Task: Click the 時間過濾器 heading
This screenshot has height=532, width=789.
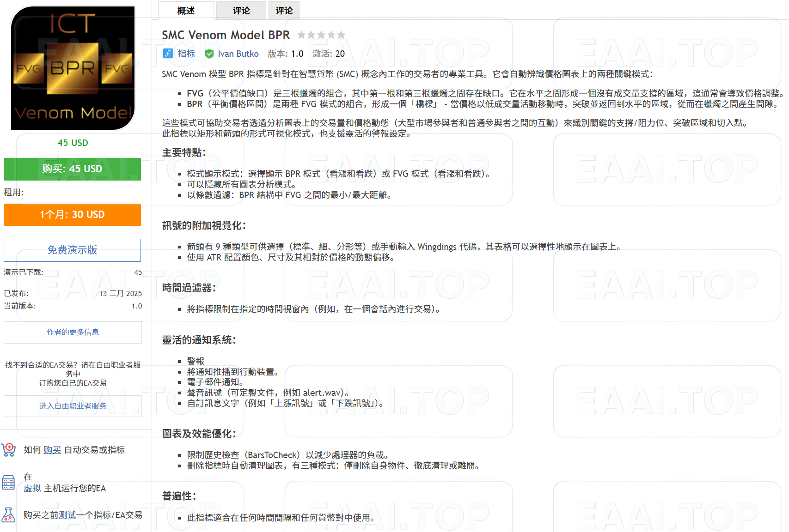Action: tap(189, 288)
